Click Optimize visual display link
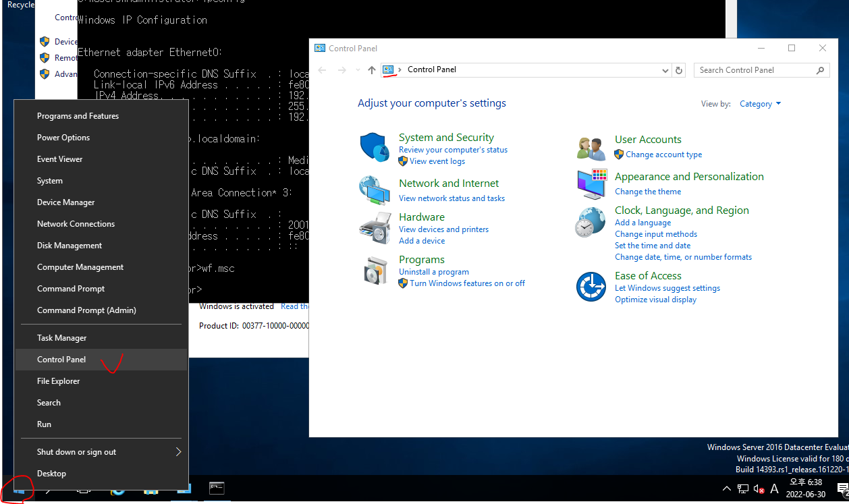This screenshot has width=849, height=504. (x=655, y=300)
